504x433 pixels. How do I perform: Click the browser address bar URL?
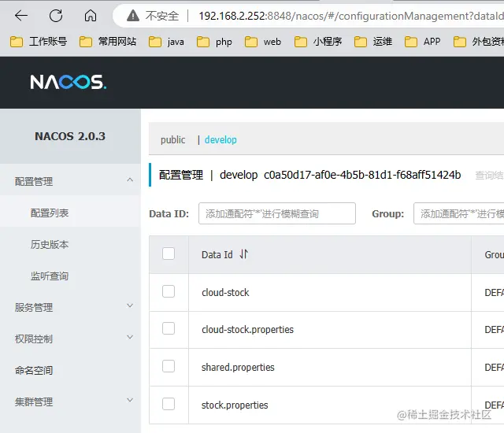coord(351,16)
